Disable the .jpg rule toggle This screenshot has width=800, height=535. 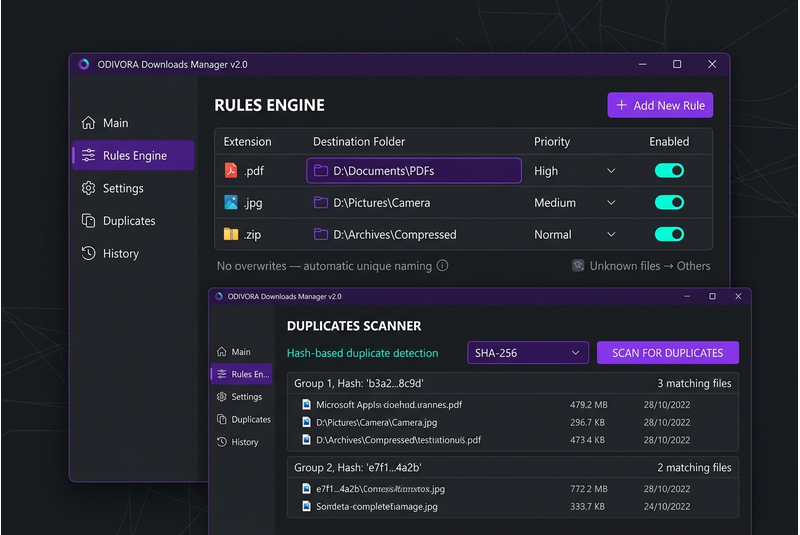tap(669, 202)
